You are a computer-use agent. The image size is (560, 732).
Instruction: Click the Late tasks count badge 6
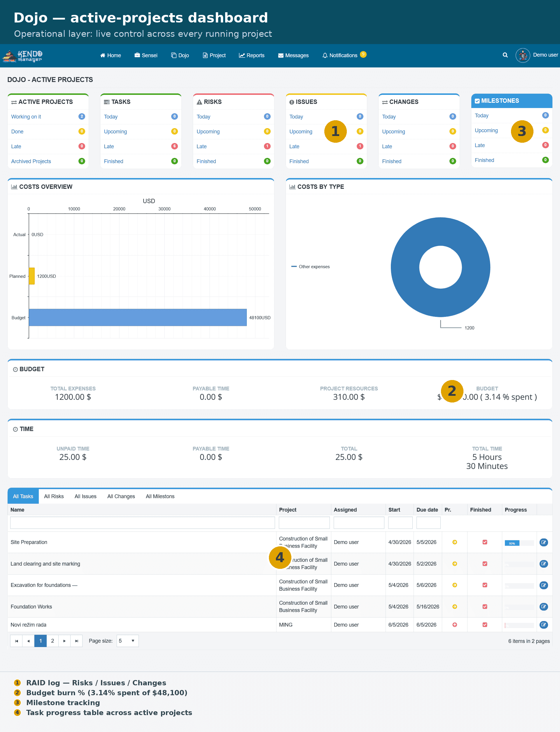click(174, 146)
